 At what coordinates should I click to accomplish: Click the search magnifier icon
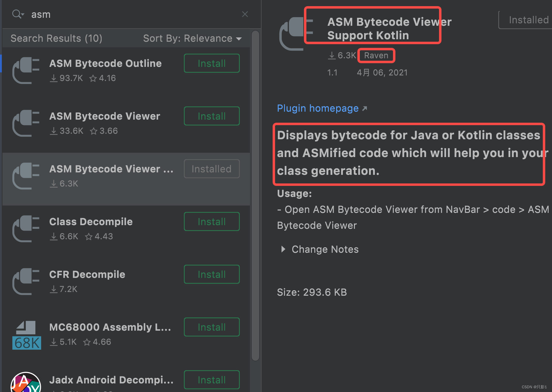(17, 14)
